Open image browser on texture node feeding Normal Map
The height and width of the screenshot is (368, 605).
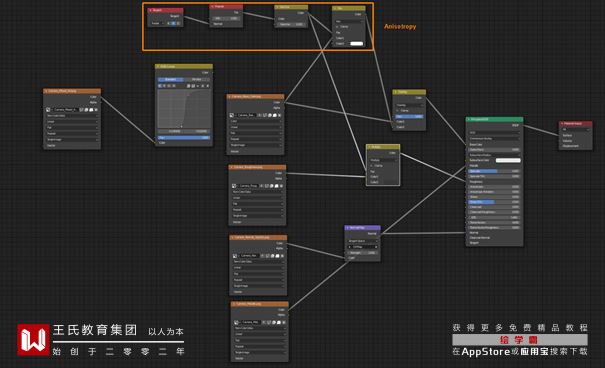point(235,256)
